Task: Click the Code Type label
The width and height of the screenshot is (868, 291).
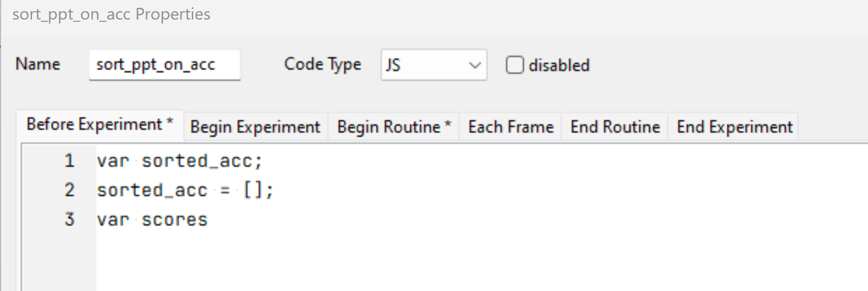Action: tap(323, 65)
